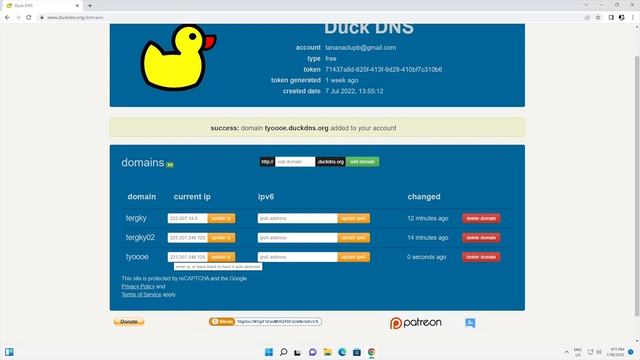This screenshot has height=360, width=640.
Task: Click the blue chat group icon
Action: click(470, 323)
